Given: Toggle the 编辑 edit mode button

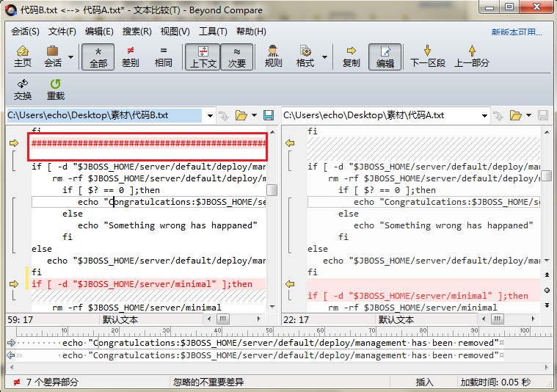Looking at the screenshot, I should pyautogui.click(x=385, y=57).
